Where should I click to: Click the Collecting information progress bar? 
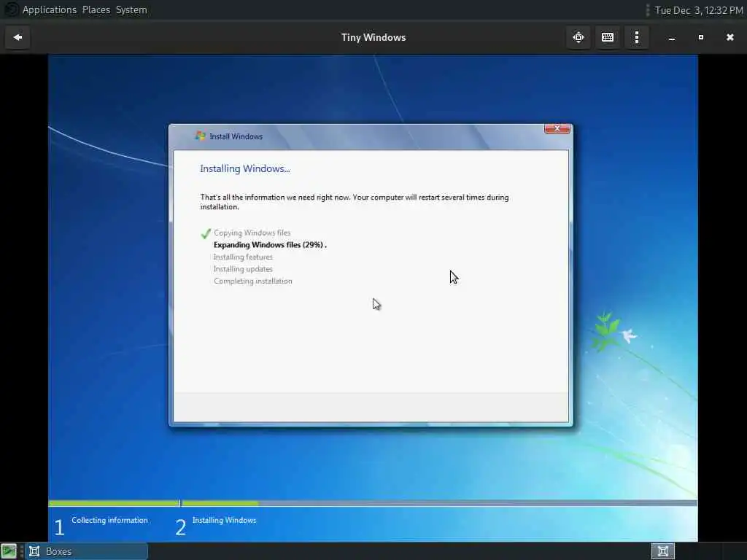click(114, 503)
